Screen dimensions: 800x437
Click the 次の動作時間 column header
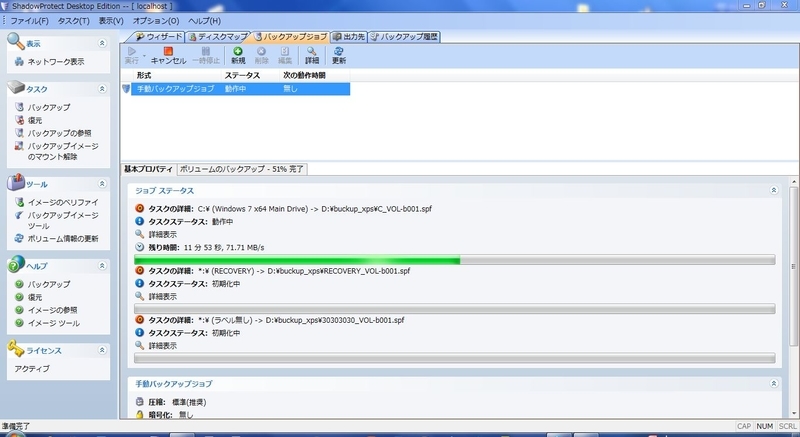click(x=315, y=75)
